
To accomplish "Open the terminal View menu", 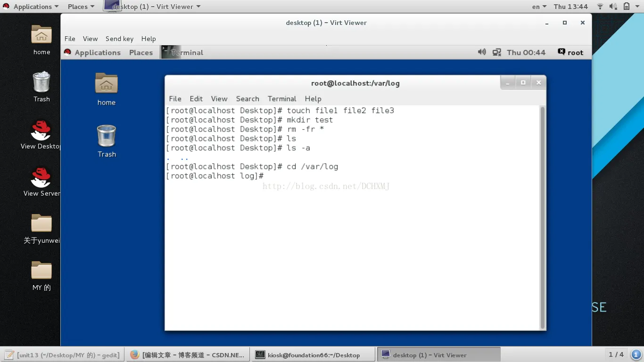I will click(x=219, y=99).
